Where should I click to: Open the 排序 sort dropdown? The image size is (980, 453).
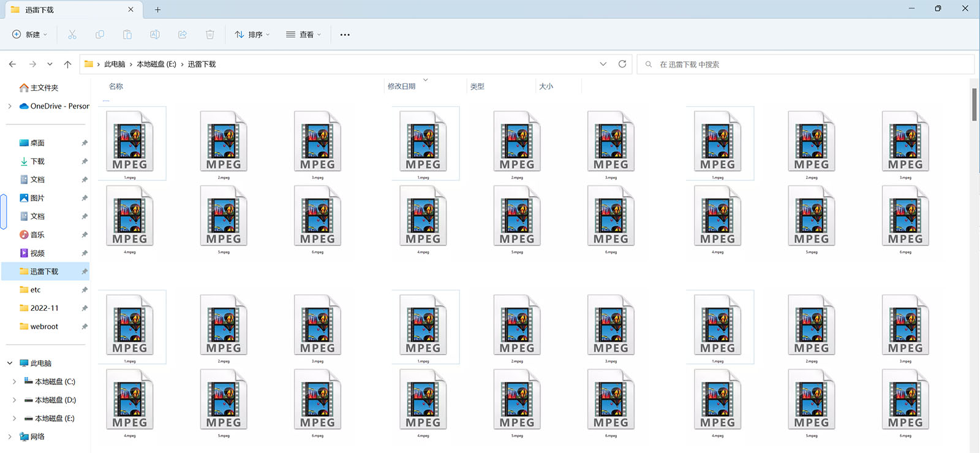[x=252, y=35]
